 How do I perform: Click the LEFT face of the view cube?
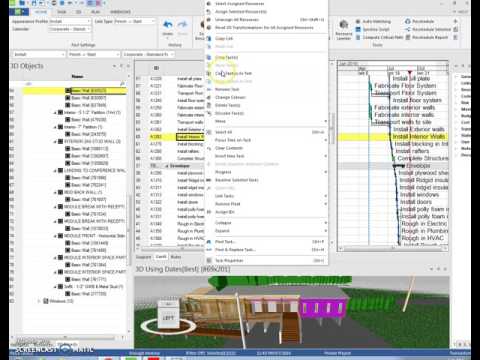168,317
